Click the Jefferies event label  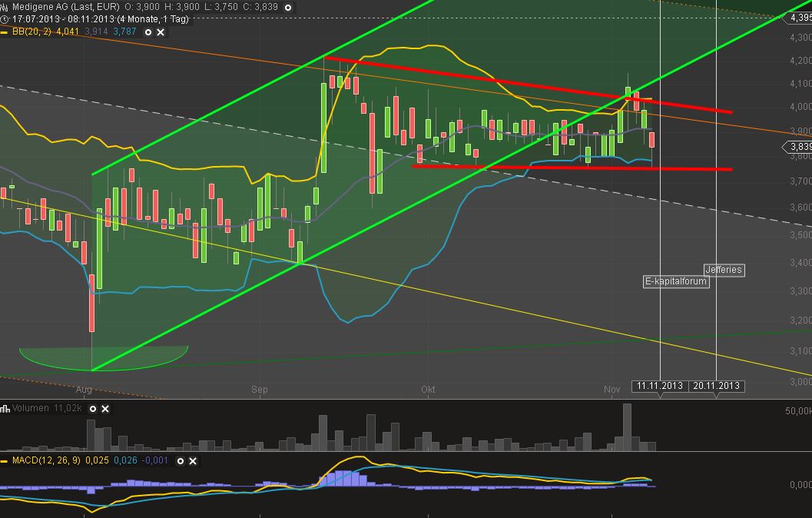point(724,270)
